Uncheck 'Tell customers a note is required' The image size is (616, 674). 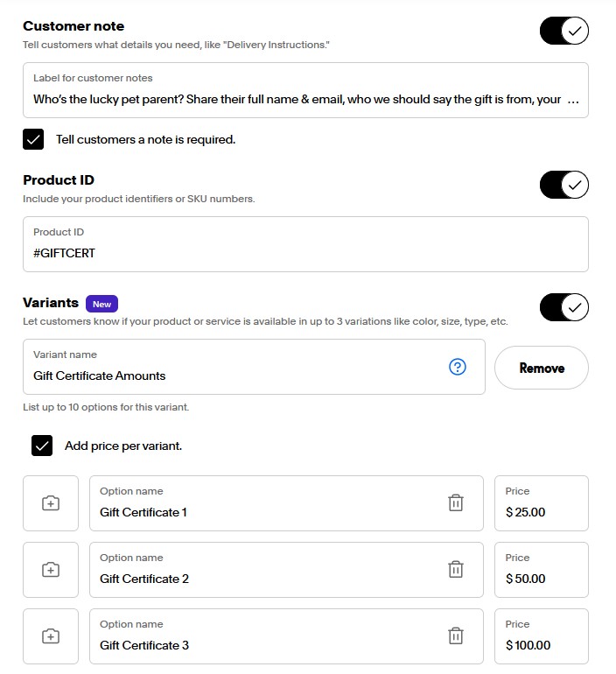(33, 139)
